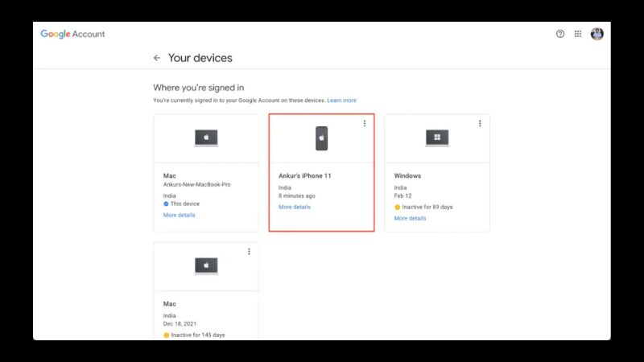Screen dimensions: 644x362
Task: Open three-dot menu on Ankur's iPhone 11 card
Action: click(365, 124)
